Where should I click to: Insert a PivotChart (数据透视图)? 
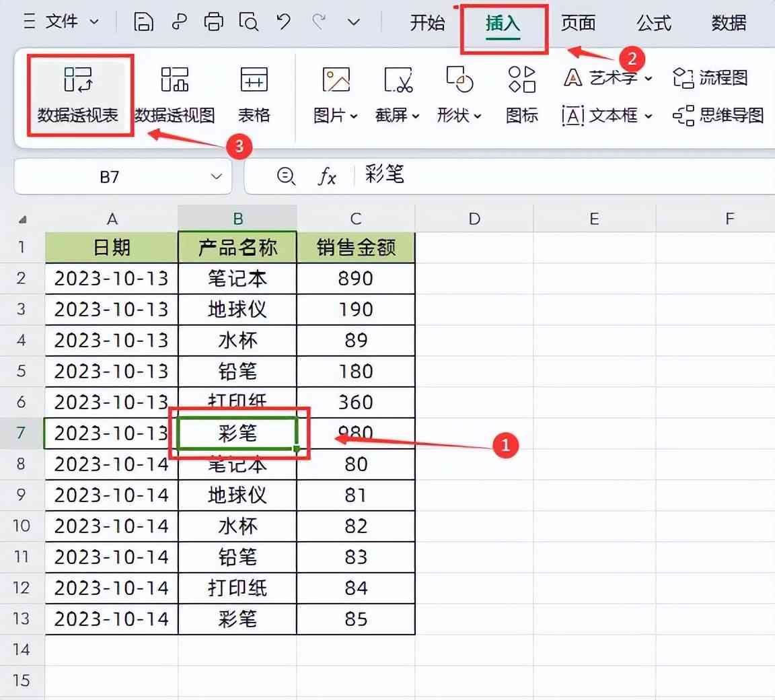175,81
